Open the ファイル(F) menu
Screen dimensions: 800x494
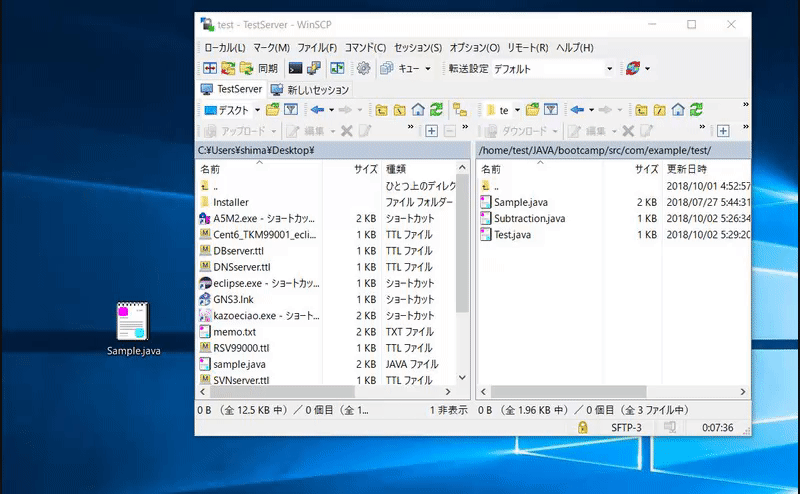click(317, 47)
